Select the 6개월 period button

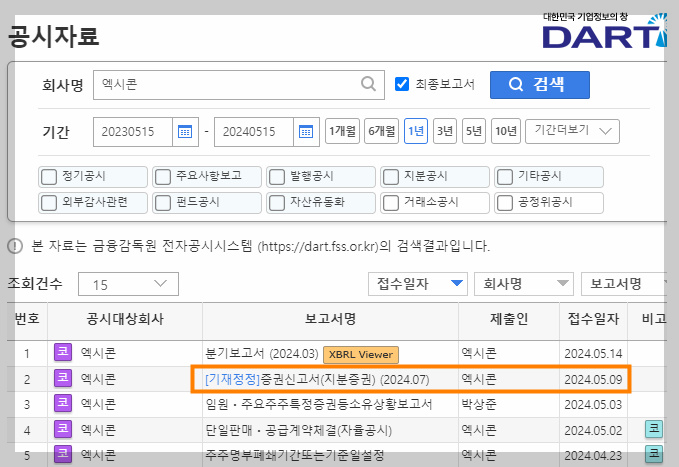click(381, 131)
